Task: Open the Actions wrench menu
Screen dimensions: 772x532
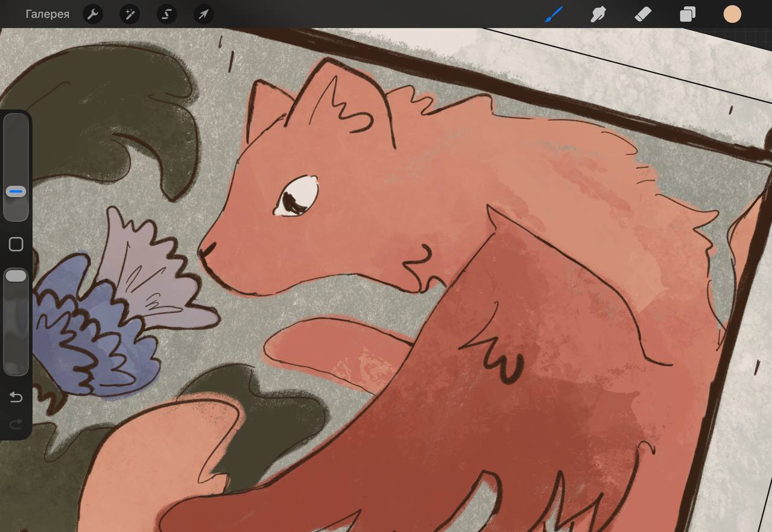Action: click(x=92, y=14)
